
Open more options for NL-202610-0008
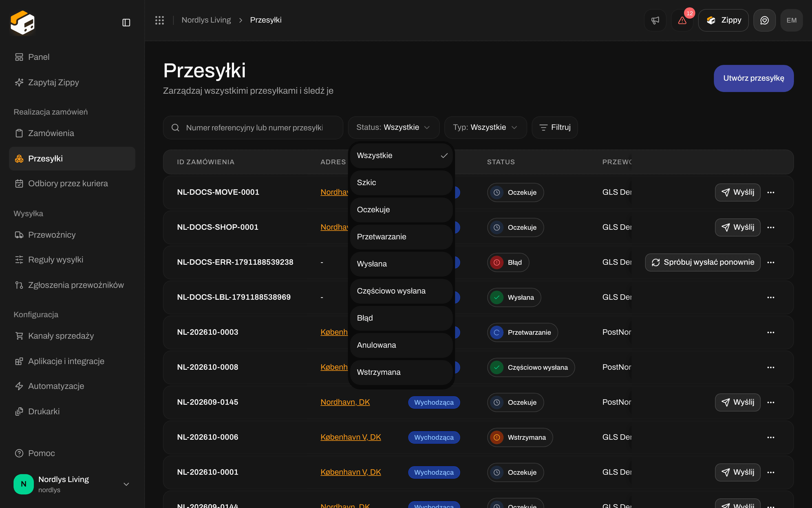coord(771,367)
